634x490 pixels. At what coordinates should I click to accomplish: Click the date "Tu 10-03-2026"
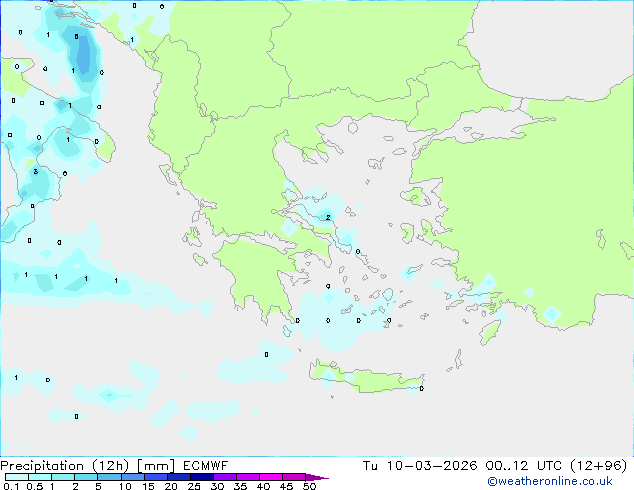click(x=420, y=466)
